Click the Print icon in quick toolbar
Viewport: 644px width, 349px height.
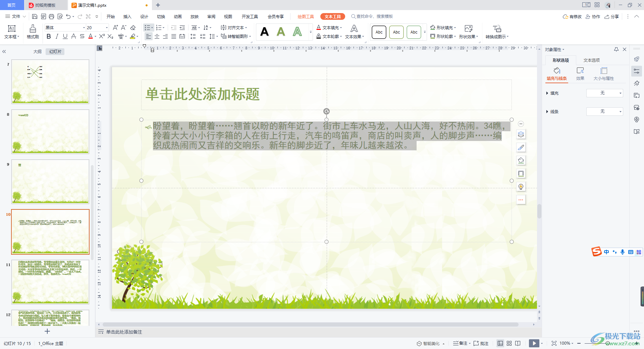point(51,16)
